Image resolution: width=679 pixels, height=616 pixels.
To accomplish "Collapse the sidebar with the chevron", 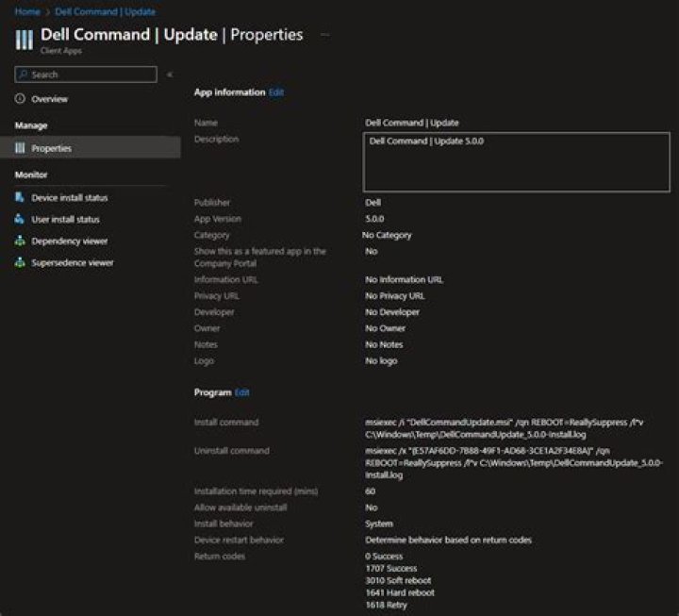I will coord(170,75).
